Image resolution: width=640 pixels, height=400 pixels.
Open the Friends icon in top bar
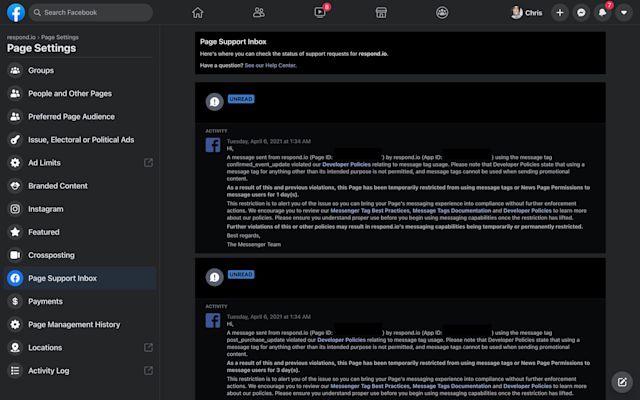coord(259,13)
